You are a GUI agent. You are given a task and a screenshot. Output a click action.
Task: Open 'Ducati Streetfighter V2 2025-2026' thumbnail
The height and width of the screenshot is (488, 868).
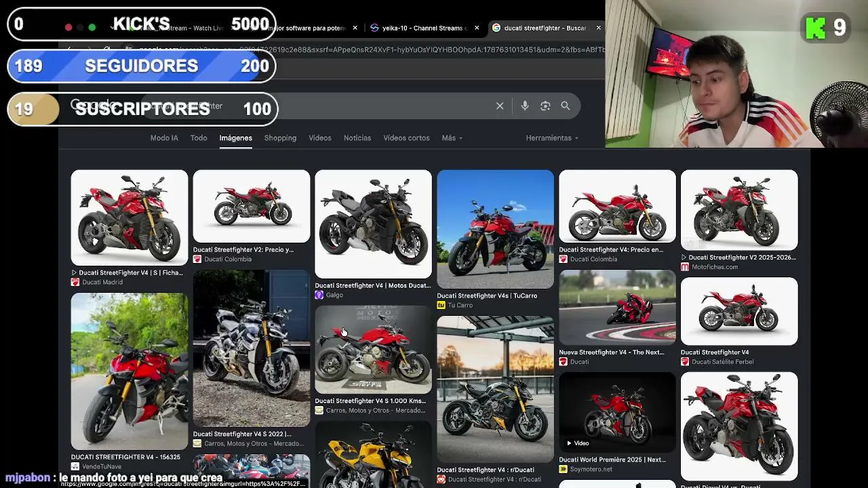coord(739,210)
